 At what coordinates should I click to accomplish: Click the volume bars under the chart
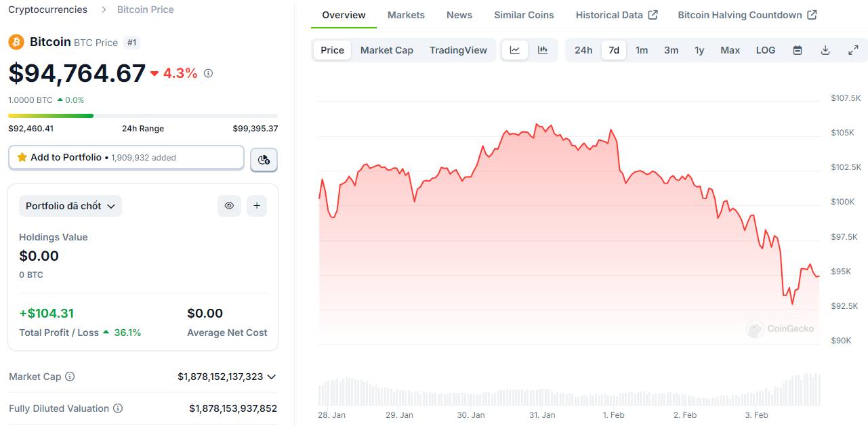pos(569,391)
